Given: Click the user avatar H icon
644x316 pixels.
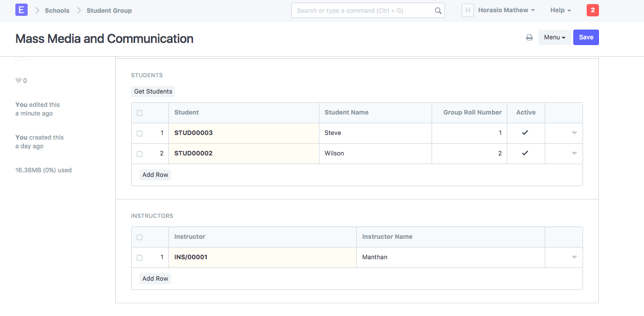Looking at the screenshot, I should pyautogui.click(x=467, y=10).
